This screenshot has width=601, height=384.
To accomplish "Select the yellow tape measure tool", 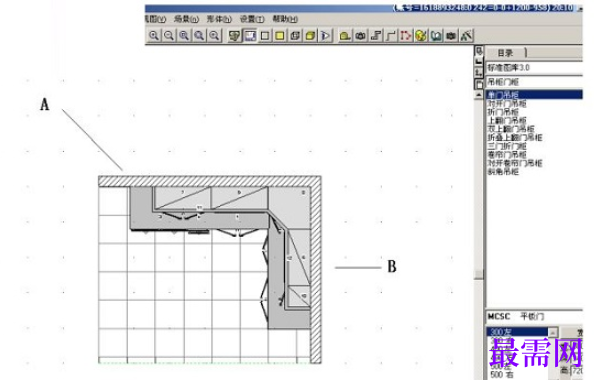I will point(345,36).
